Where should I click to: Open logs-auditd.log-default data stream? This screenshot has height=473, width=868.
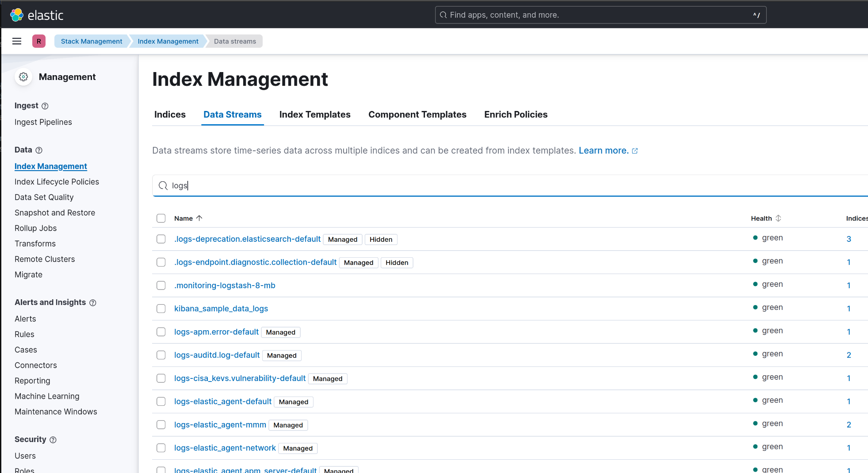(217, 355)
